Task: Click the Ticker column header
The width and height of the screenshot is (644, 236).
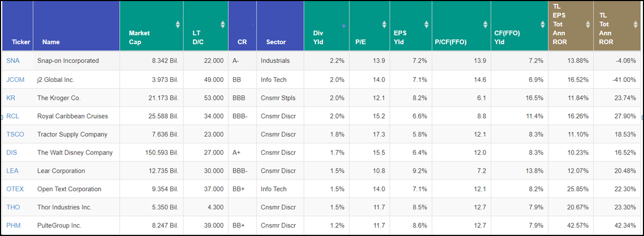Action: pyautogui.click(x=21, y=42)
